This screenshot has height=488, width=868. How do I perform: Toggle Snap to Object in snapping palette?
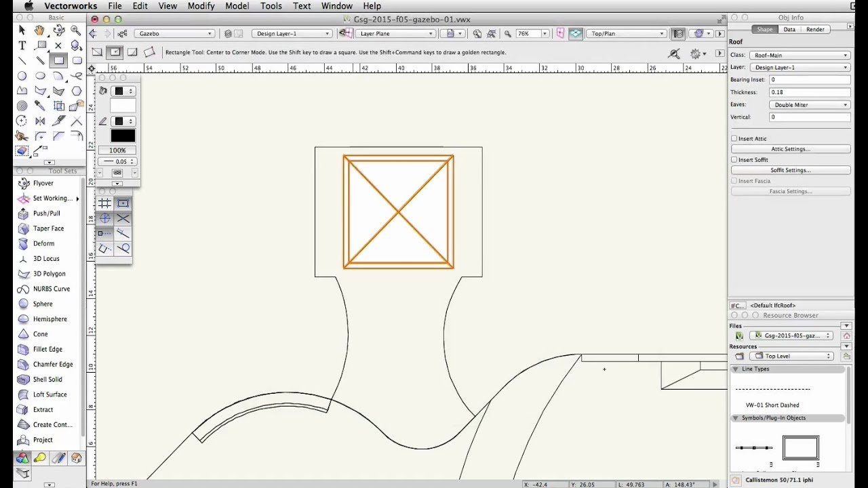123,203
